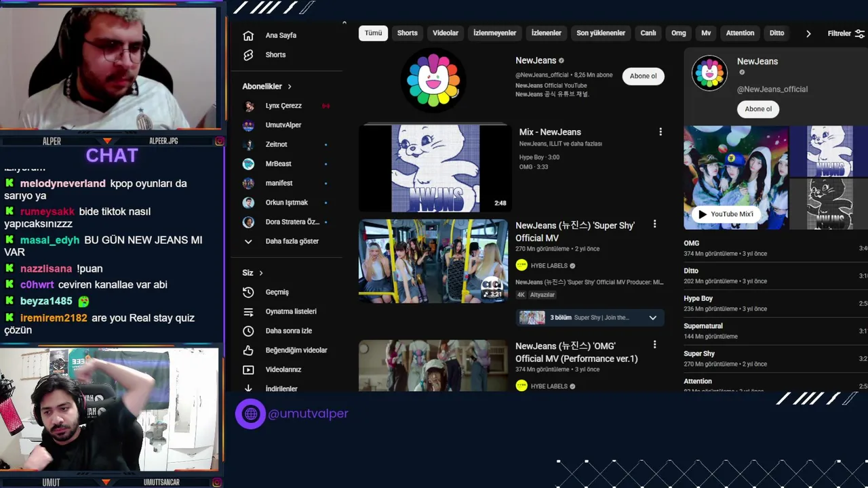Viewport: 868px width, 488px height.
Task: Open Super Shy Official MV title link
Action: [575, 231]
